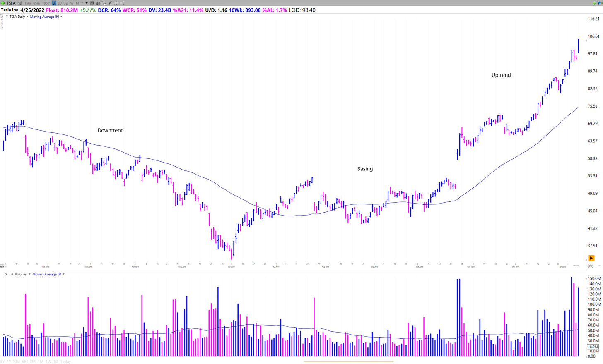Click the up-down arrows beside TSLA Daily
The width and height of the screenshot is (603, 364).
(x=7, y=17)
